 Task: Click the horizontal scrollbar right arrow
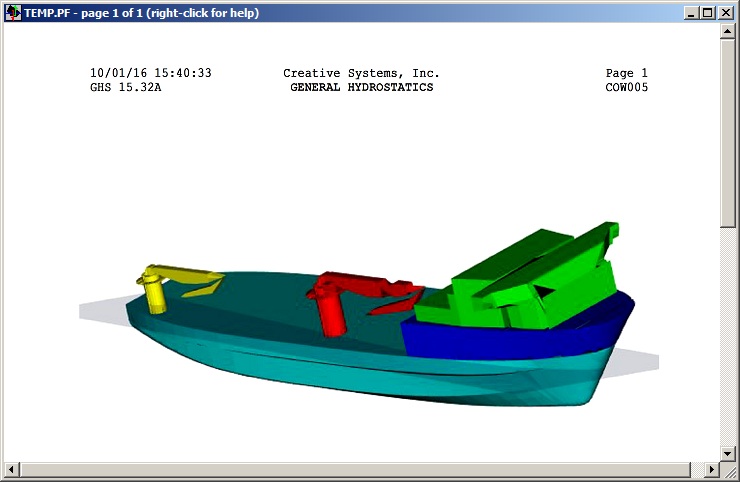click(x=712, y=469)
